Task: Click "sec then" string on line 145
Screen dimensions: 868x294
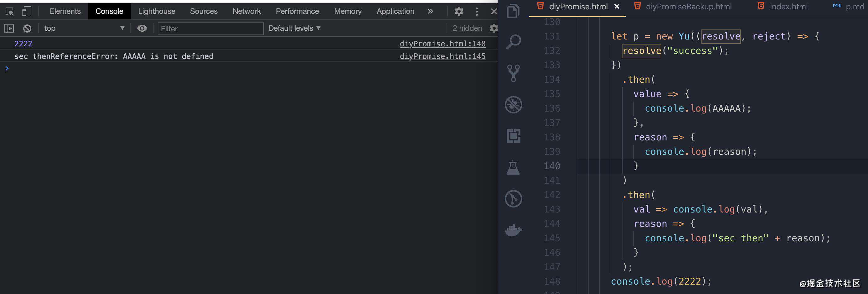Action: pyautogui.click(x=740, y=238)
